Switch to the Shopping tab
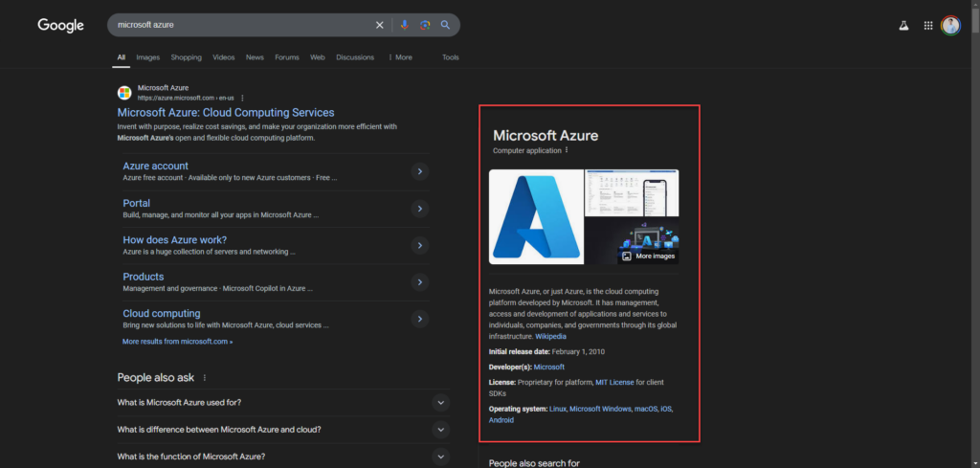Screen dimensions: 980x468 coord(187,57)
